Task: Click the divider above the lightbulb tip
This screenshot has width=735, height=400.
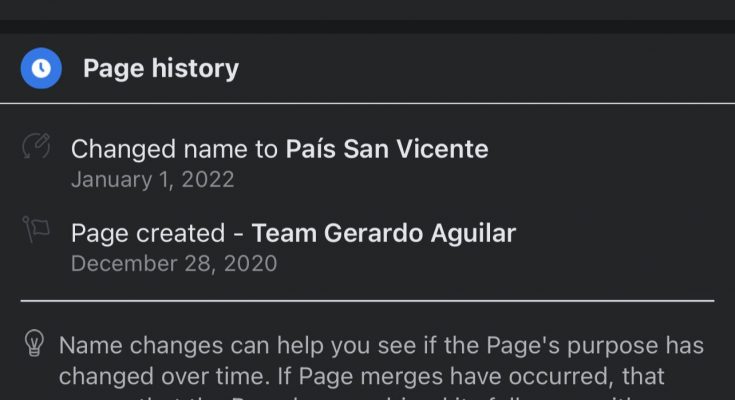Action: (x=368, y=301)
